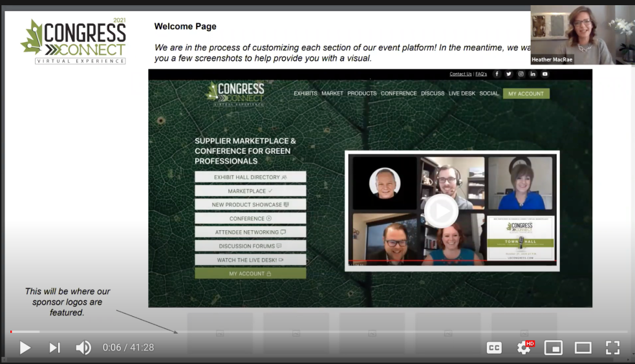
Task: Enable miniplayer mode
Action: pos(554,348)
